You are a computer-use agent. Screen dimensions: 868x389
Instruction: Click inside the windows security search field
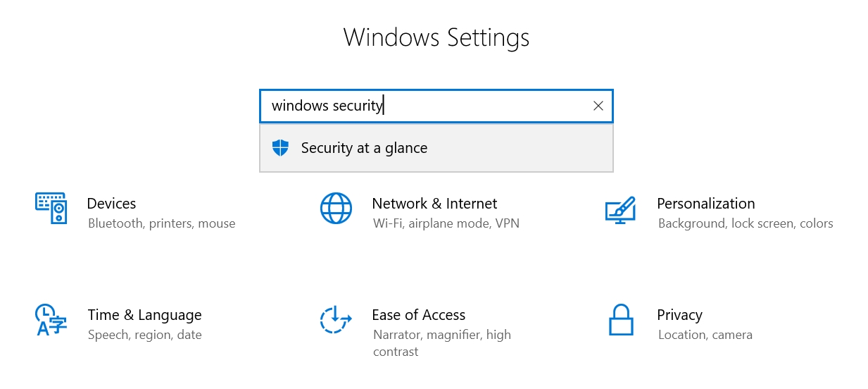422,106
